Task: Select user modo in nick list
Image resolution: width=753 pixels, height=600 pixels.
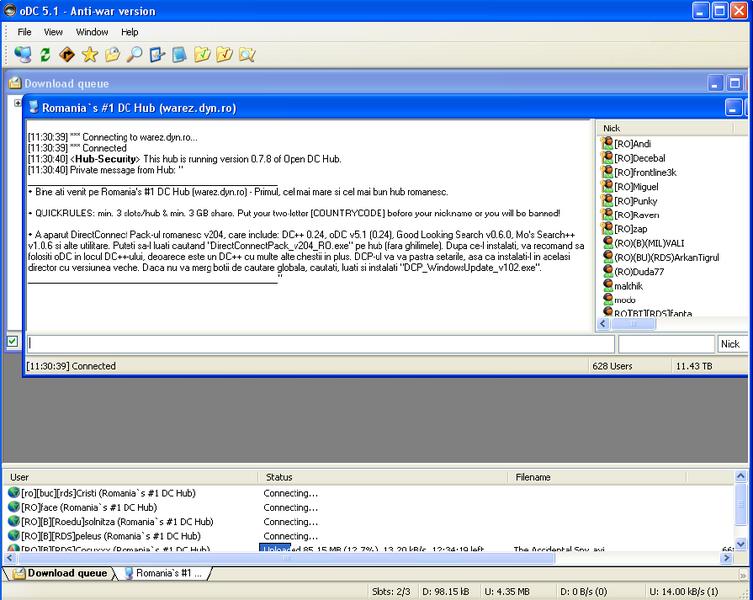Action: 624,300
